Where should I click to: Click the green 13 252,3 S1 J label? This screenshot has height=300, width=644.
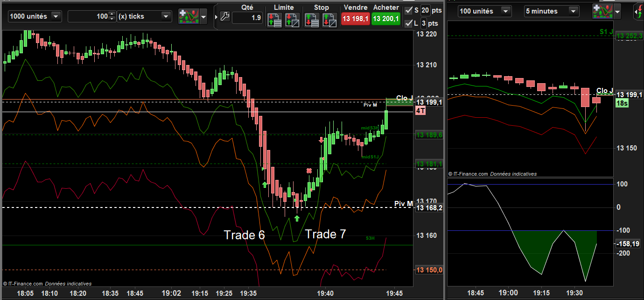pos(629,36)
